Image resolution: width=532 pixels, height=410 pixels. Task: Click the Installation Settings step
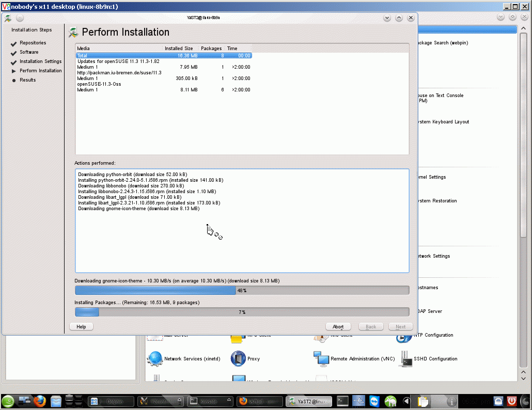tap(40, 61)
